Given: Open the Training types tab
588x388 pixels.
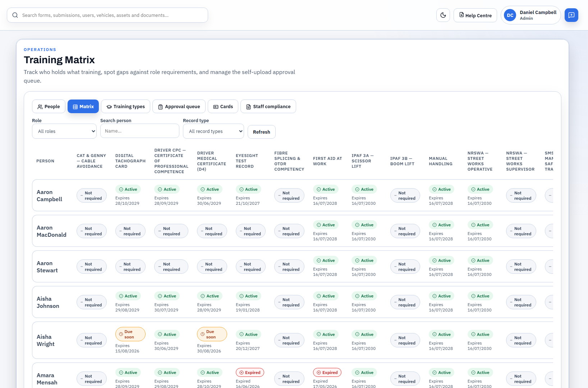Looking at the screenshot, I should 125,106.
